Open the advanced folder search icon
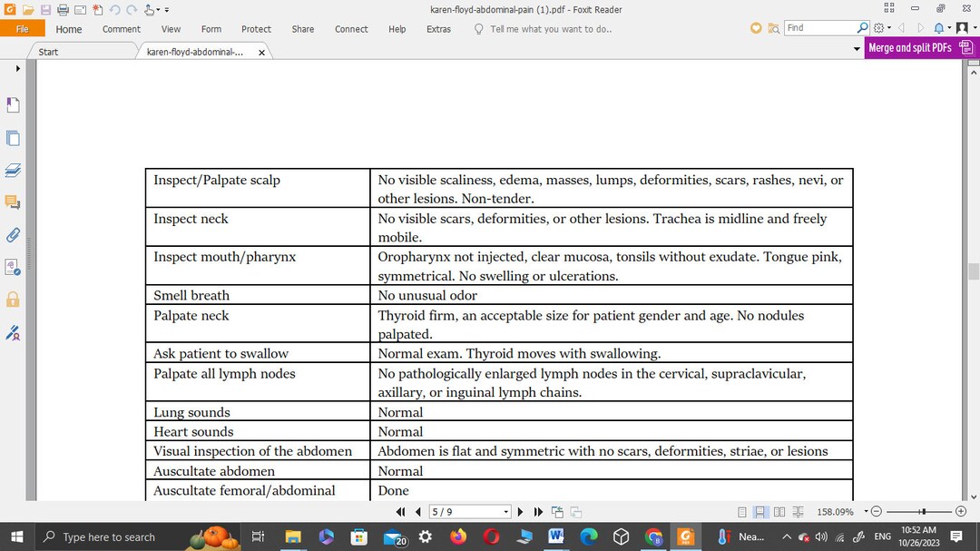 [774, 28]
